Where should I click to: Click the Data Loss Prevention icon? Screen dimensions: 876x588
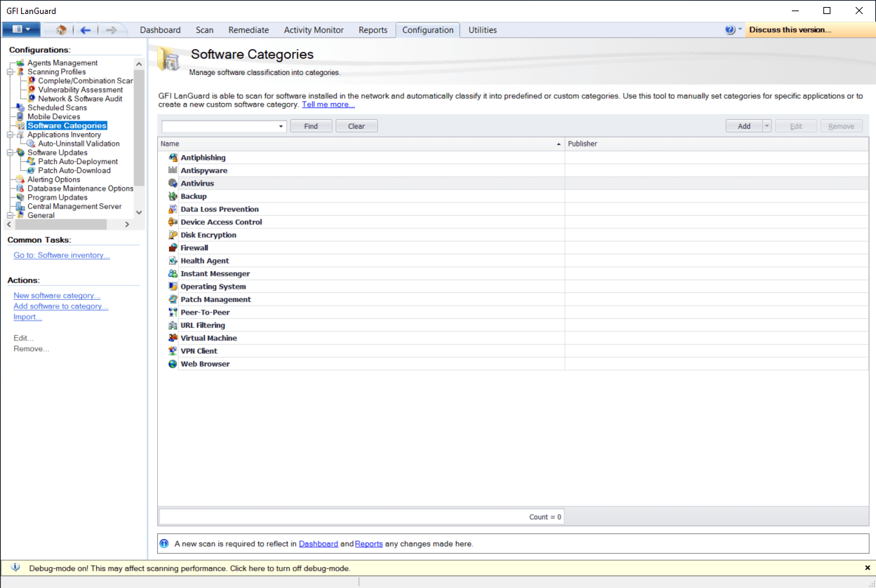pos(173,209)
